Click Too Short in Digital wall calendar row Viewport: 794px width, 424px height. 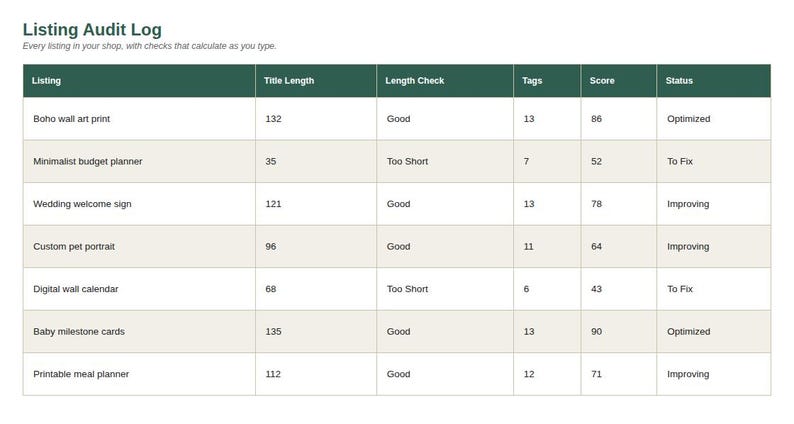[407, 289]
